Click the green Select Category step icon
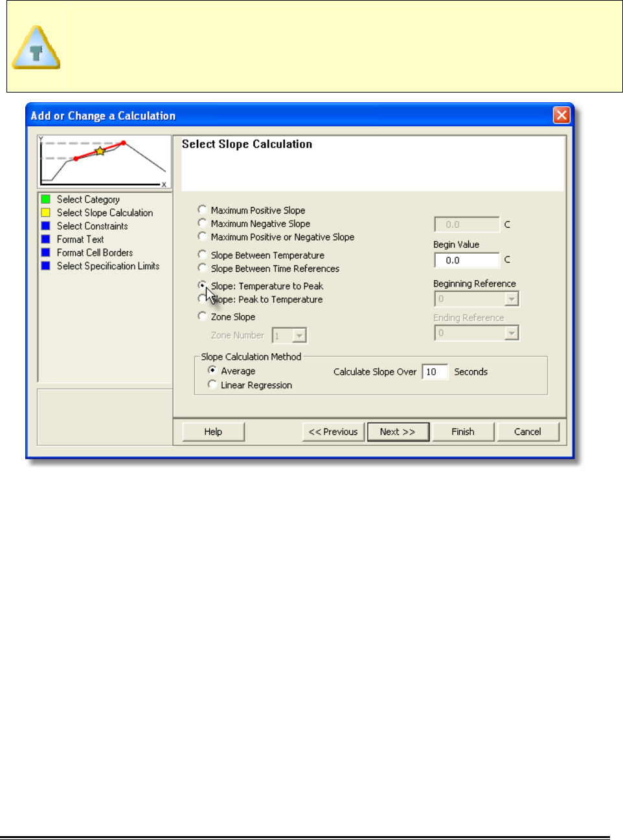 [x=45, y=199]
